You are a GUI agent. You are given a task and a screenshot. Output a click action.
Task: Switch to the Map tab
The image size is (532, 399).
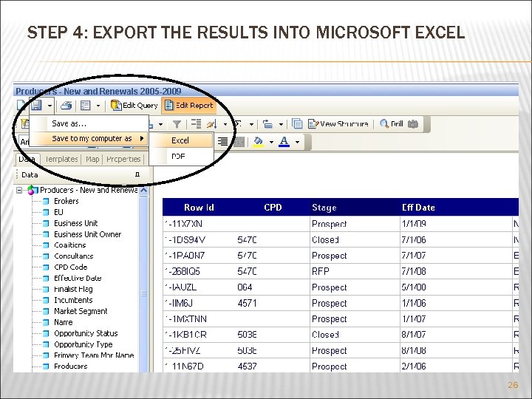click(x=92, y=159)
